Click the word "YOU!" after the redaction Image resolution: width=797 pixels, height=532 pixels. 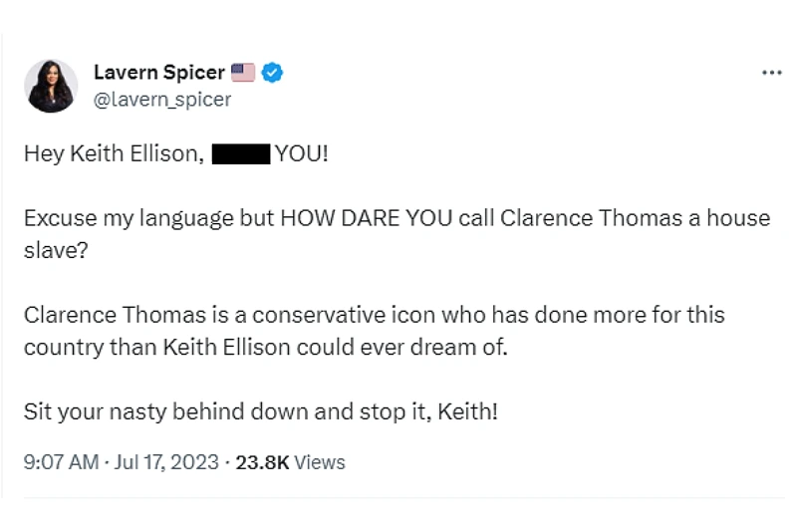[x=302, y=153]
